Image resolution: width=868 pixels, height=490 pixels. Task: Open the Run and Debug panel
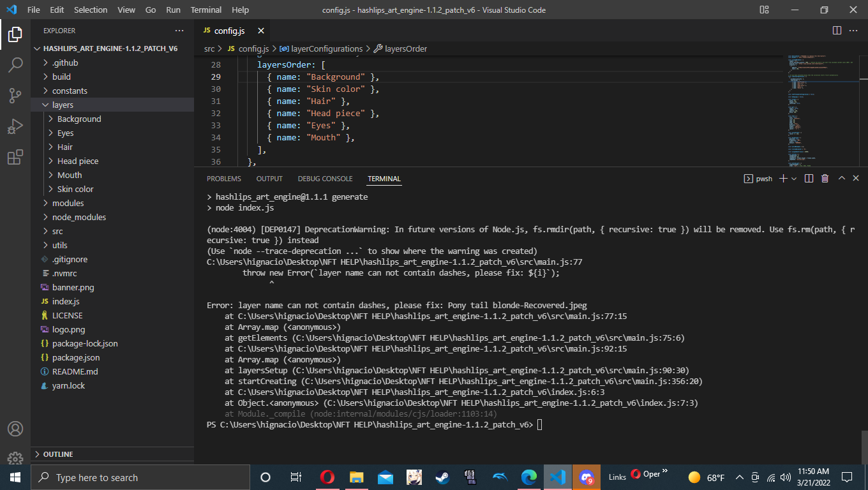coord(15,126)
